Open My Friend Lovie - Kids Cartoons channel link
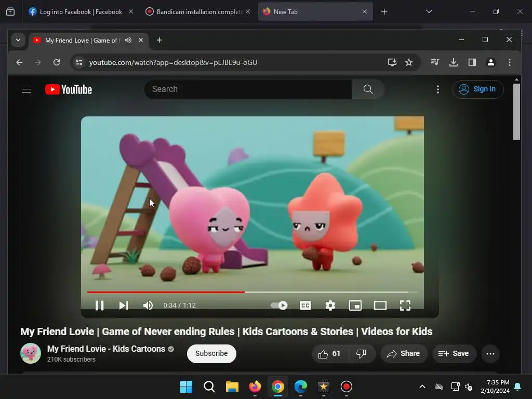Screen dimensions: 532x399 [x=106, y=349]
